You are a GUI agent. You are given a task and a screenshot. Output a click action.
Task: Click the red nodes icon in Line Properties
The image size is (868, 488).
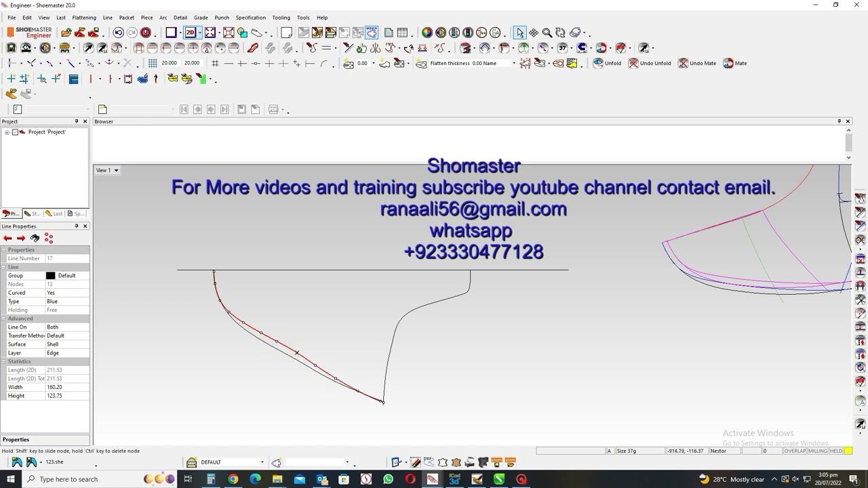pos(49,239)
